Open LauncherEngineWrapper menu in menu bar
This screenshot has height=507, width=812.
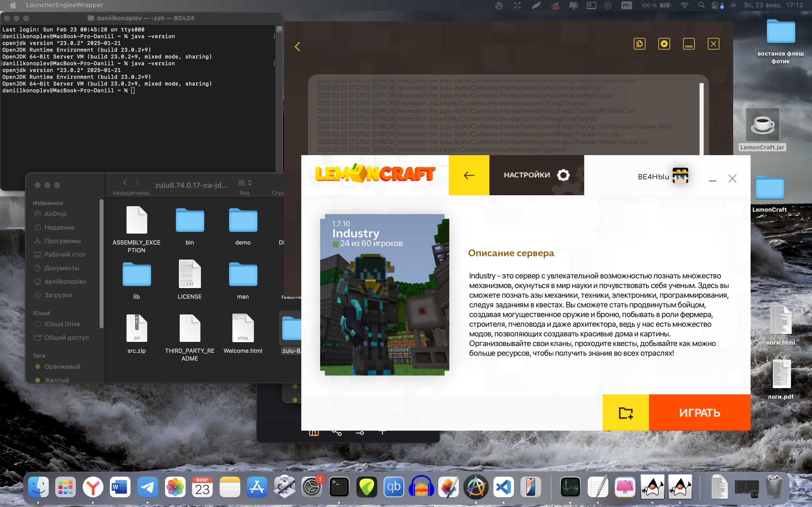pos(64,5)
